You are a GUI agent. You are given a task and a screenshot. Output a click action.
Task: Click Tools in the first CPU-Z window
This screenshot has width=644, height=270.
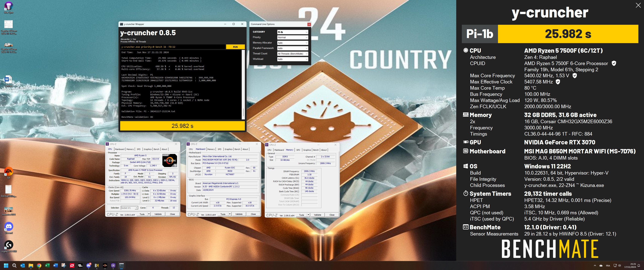click(142, 214)
